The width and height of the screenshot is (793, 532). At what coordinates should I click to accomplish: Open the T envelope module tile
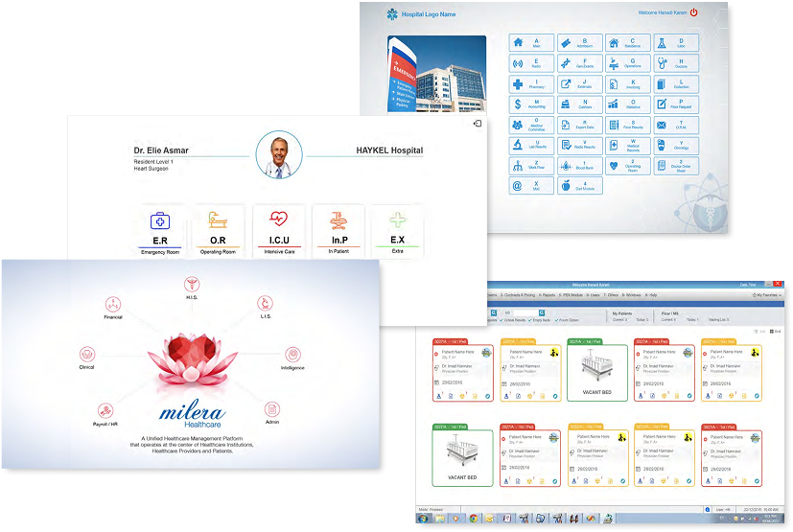click(676, 125)
